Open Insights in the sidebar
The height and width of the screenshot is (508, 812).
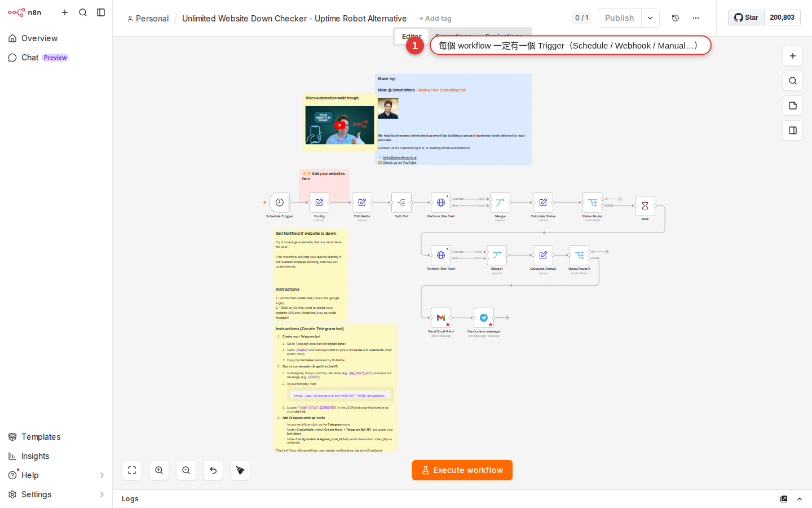tap(56, 456)
